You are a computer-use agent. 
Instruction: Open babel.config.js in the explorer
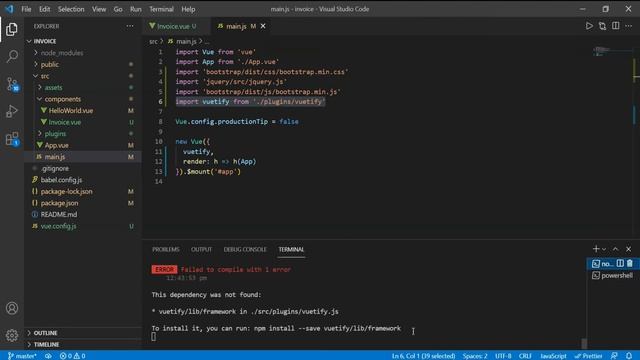(83, 180)
